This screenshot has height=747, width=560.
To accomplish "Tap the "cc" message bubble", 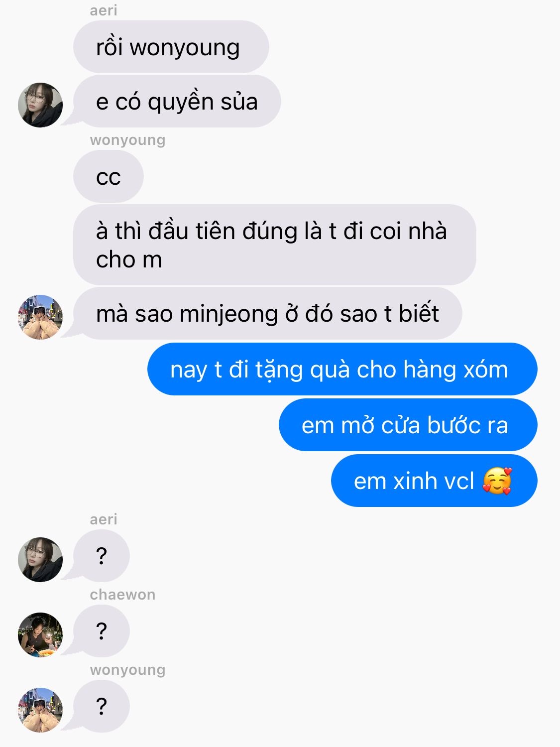I will click(x=109, y=176).
